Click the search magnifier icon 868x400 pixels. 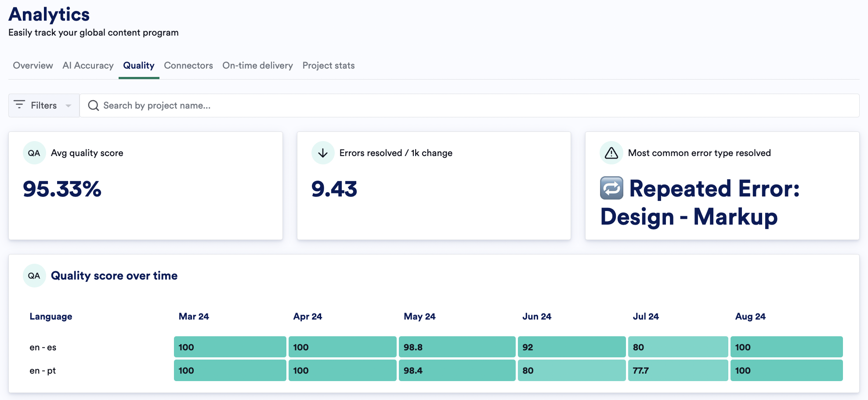click(x=93, y=105)
